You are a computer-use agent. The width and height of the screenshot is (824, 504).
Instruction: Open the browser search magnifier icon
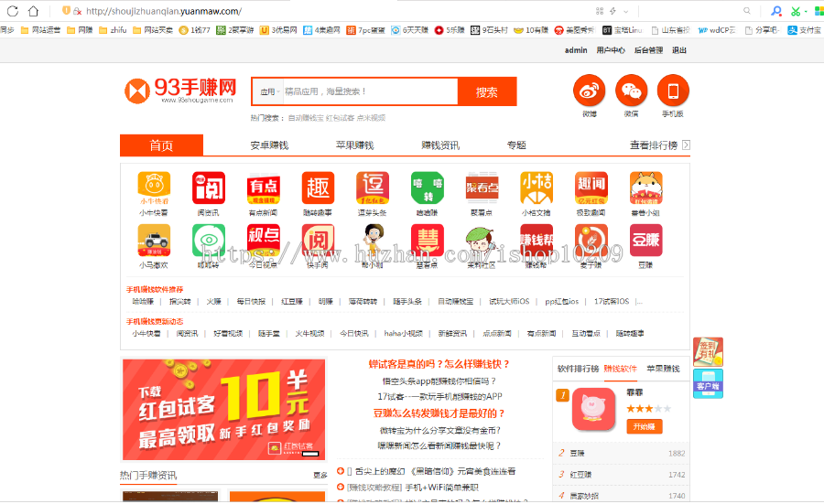click(747, 10)
